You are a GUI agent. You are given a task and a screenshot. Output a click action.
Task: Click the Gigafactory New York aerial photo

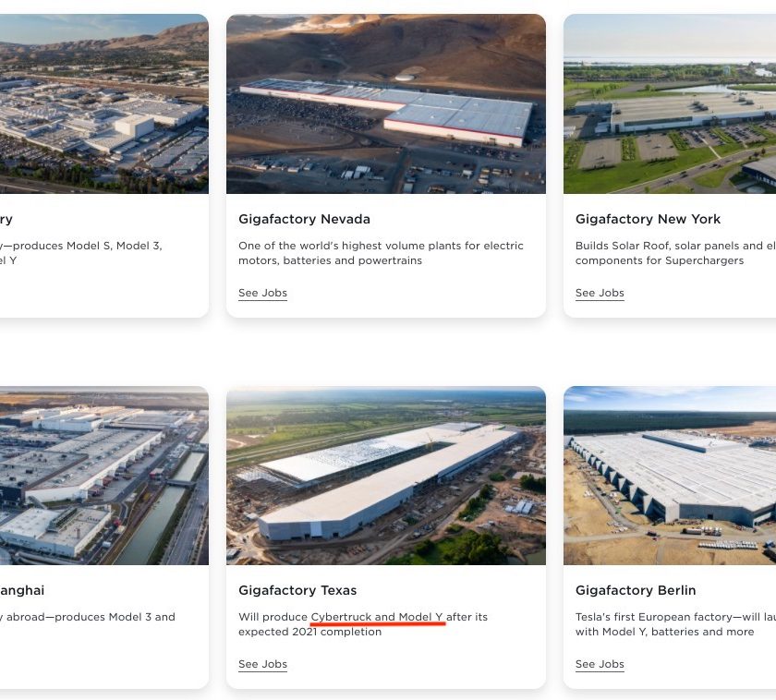670,103
